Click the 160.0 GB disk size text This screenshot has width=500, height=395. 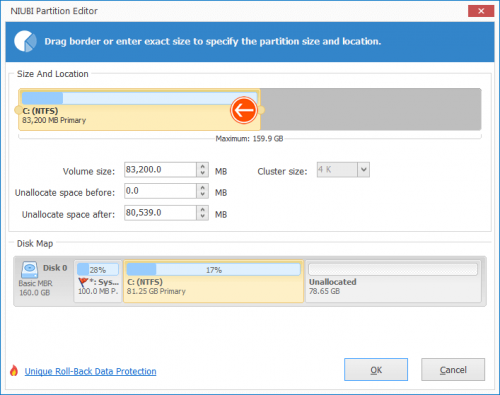[35, 293]
